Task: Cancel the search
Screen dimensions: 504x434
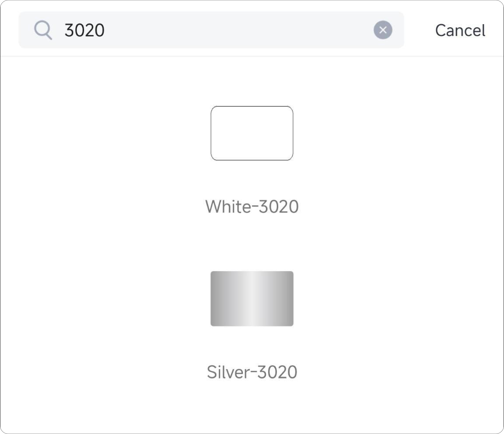Action: (x=460, y=30)
